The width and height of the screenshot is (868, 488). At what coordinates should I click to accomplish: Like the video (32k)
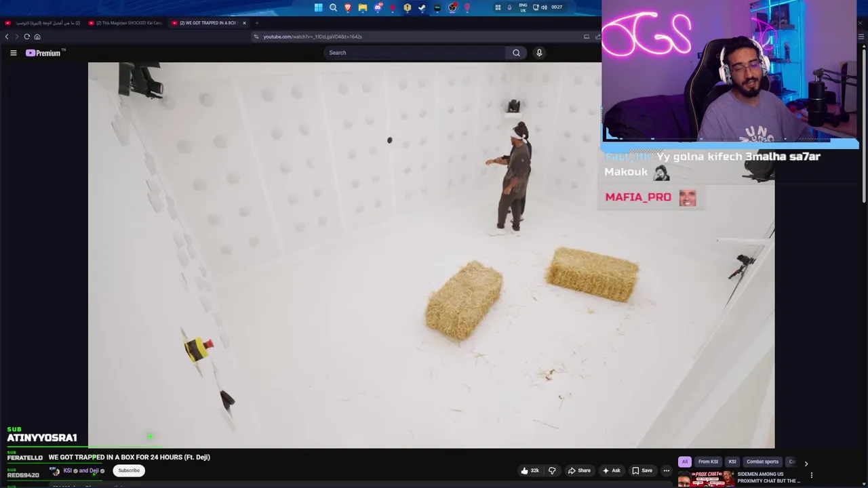[530, 470]
